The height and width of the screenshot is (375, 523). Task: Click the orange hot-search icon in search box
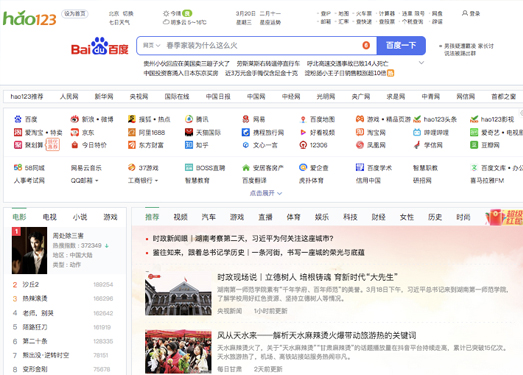(x=366, y=45)
